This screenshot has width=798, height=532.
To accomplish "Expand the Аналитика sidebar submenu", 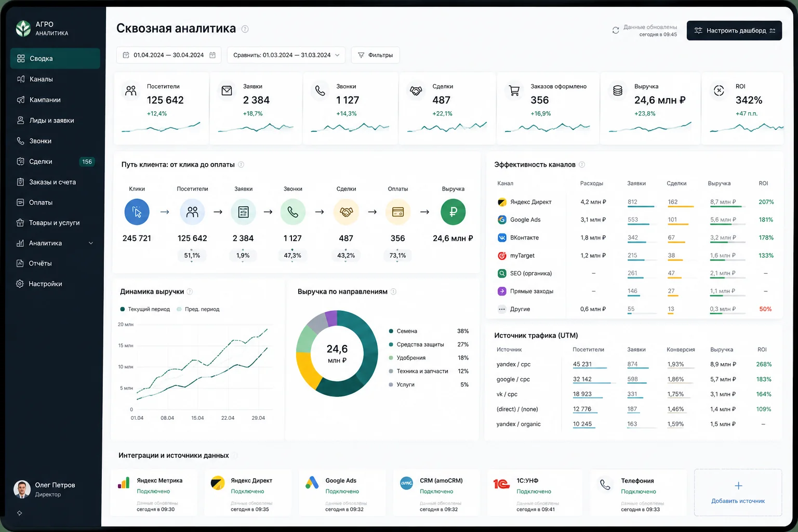I will [x=91, y=243].
